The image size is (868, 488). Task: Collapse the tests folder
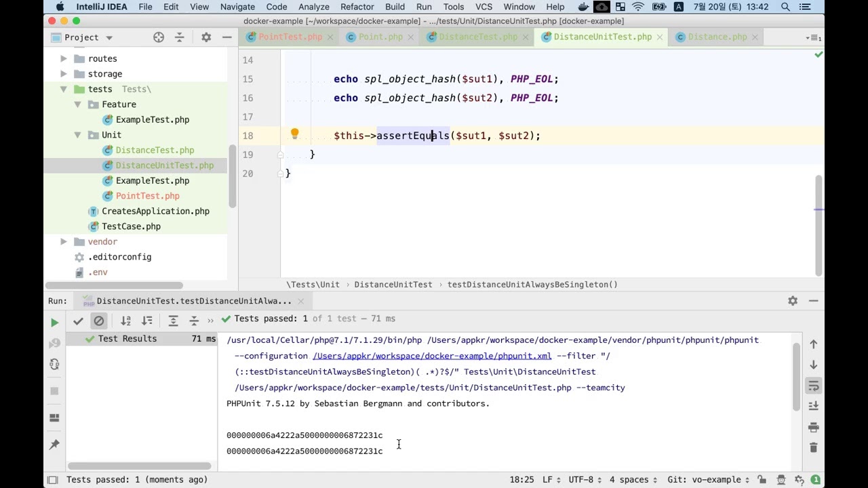point(64,89)
